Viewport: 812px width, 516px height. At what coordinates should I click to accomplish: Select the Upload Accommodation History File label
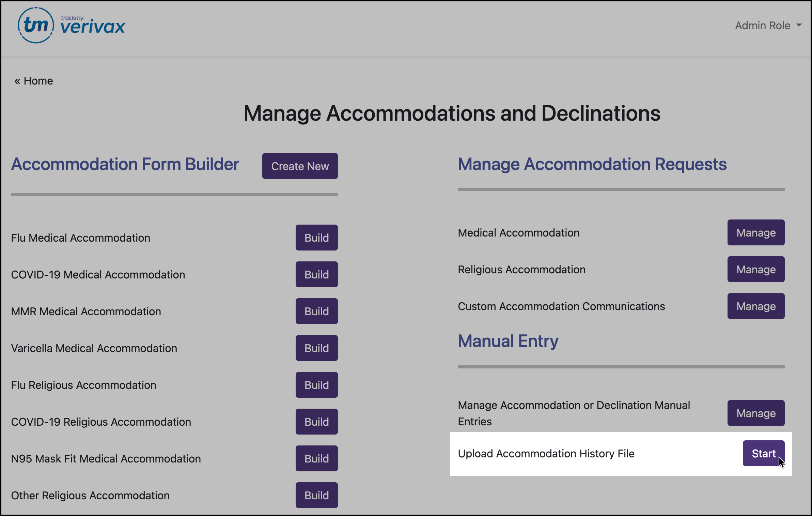[x=546, y=454]
